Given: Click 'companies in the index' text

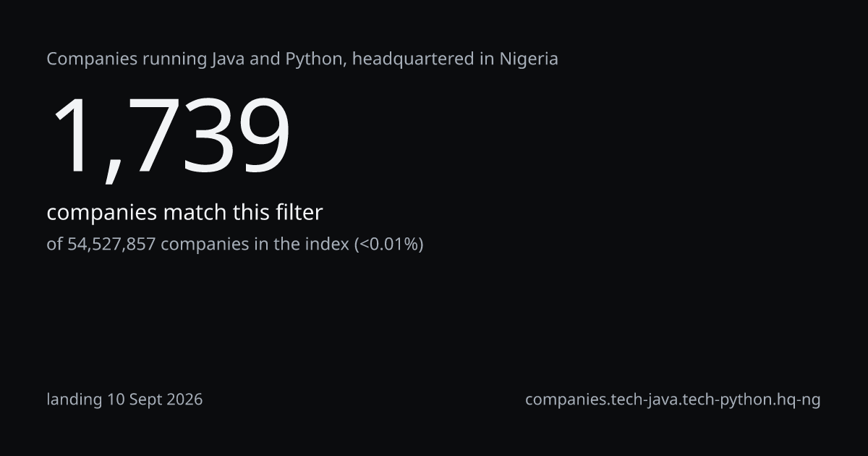Looking at the screenshot, I should pyautogui.click(x=255, y=244).
